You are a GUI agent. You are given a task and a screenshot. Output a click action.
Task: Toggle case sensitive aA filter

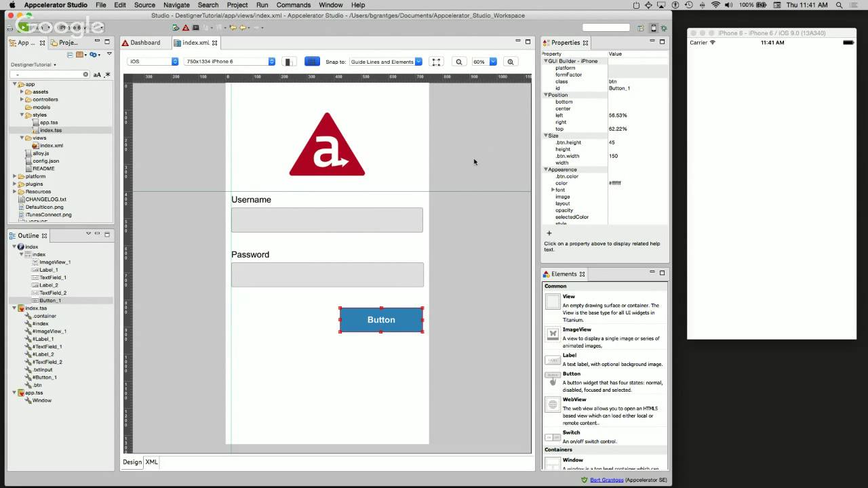(97, 75)
